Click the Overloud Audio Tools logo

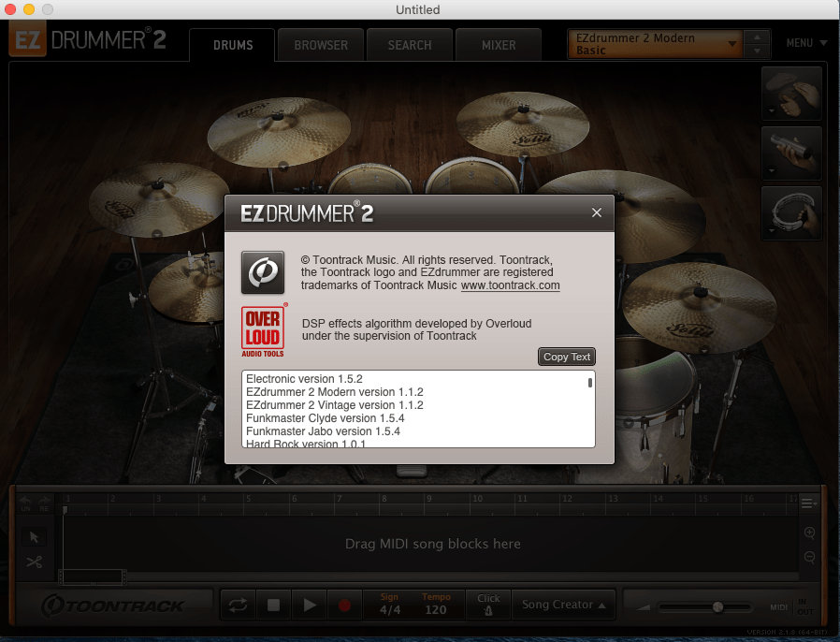coord(263,331)
